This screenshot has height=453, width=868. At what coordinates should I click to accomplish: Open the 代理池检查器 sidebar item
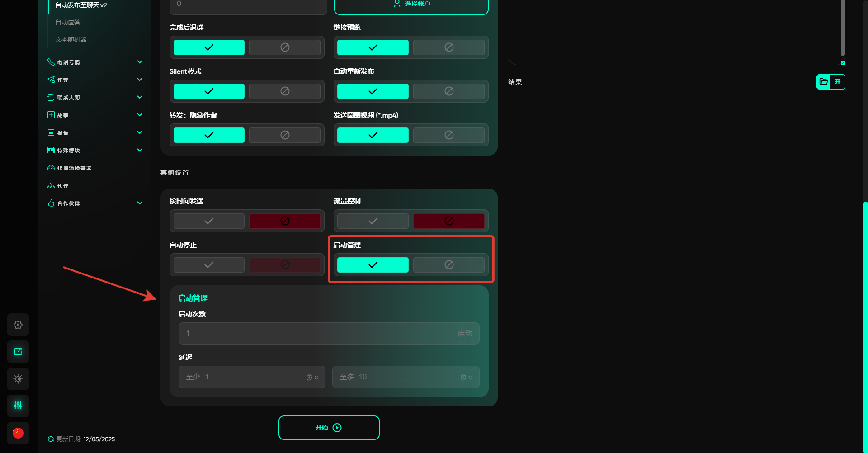tap(74, 168)
